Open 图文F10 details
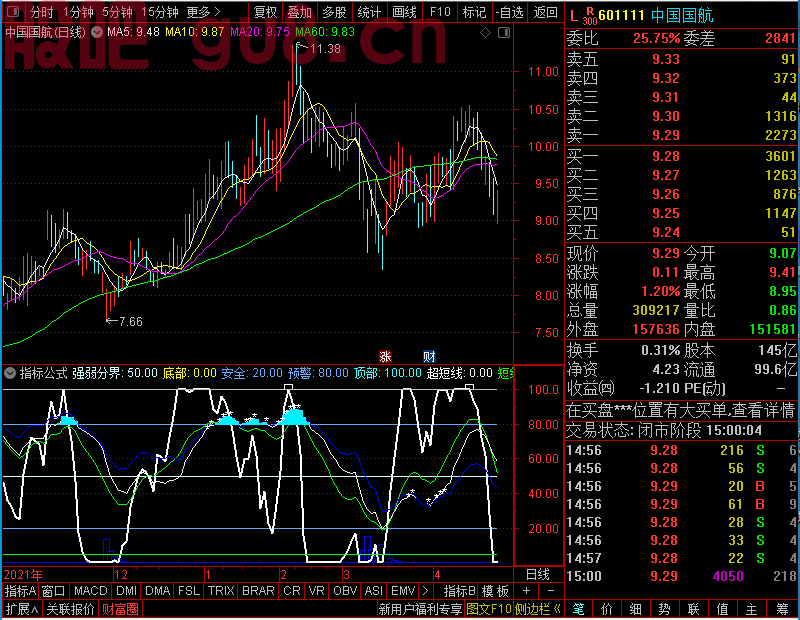 click(489, 609)
